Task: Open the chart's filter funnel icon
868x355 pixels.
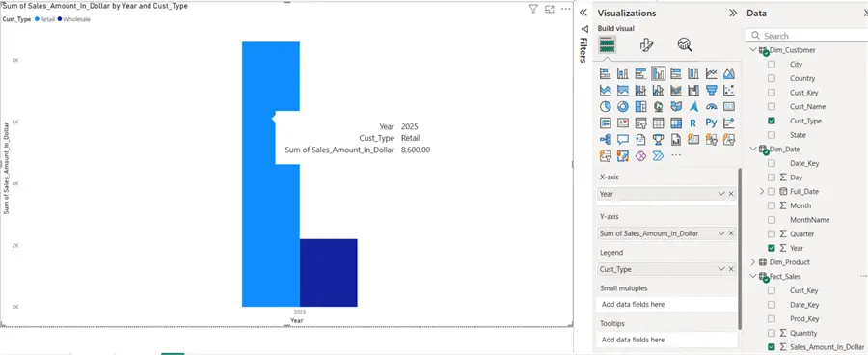Action: coord(533,9)
